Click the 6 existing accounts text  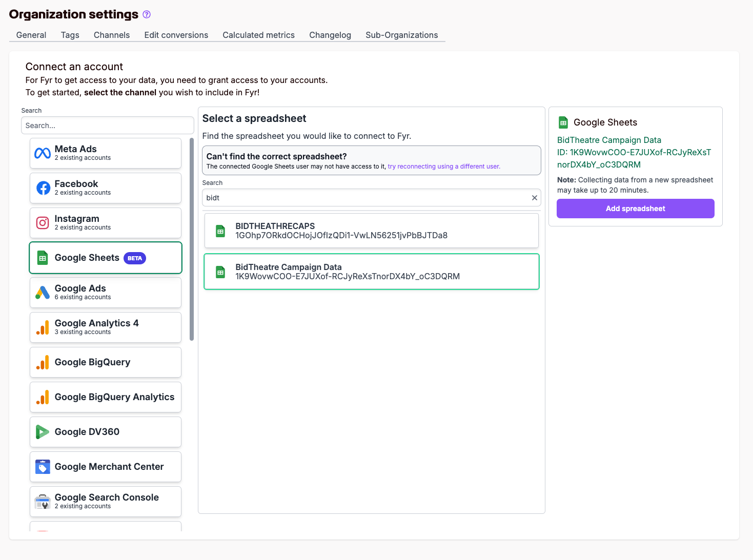[x=83, y=297]
